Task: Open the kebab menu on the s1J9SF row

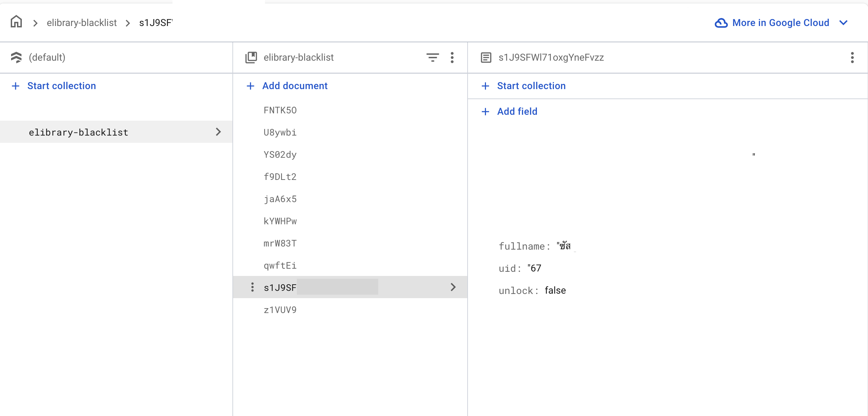Action: 252,287
